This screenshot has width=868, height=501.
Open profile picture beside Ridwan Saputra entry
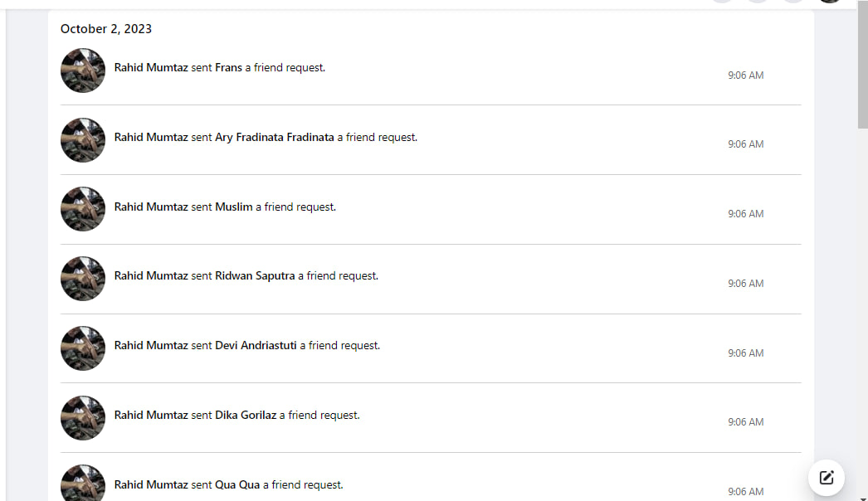[x=83, y=279]
